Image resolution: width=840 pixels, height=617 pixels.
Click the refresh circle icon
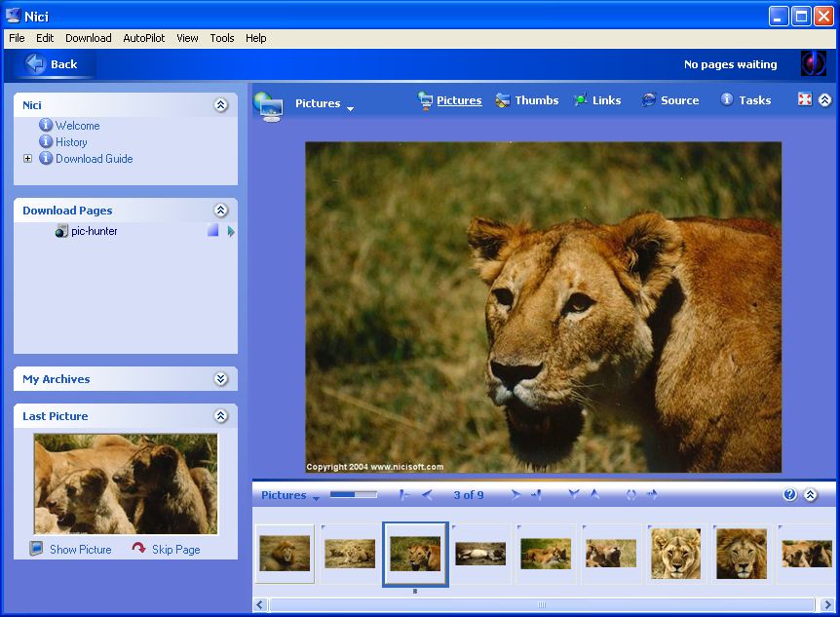pyautogui.click(x=631, y=495)
